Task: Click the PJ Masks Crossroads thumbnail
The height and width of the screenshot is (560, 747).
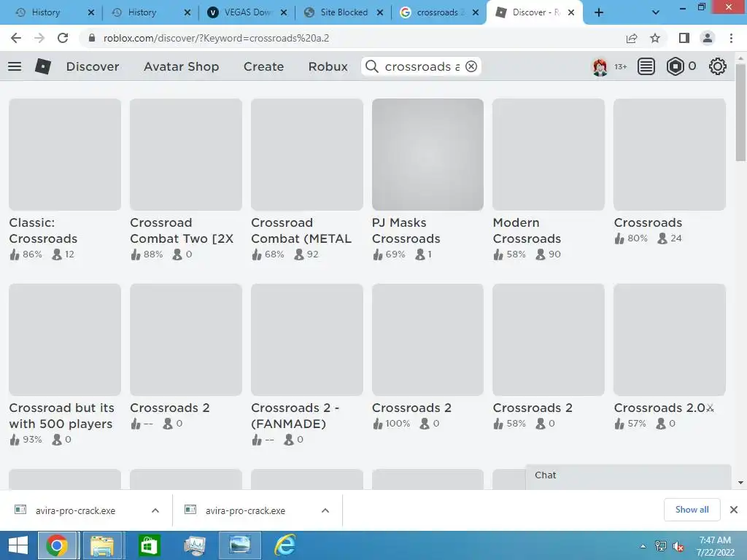Action: (427, 155)
